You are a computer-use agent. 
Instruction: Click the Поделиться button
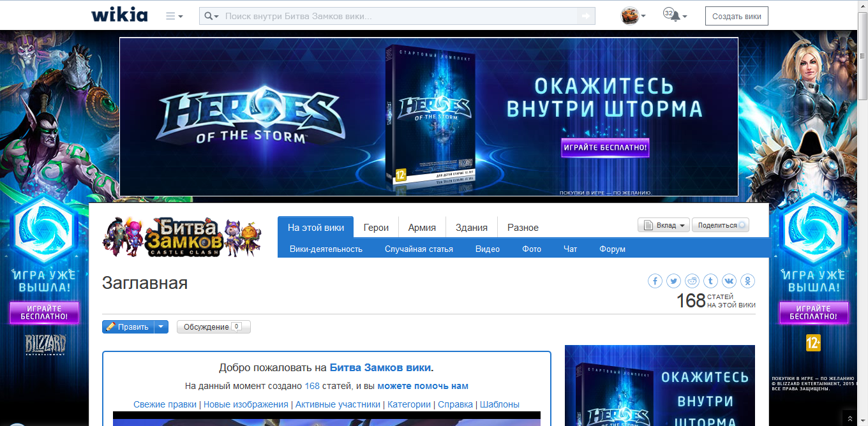(x=721, y=225)
